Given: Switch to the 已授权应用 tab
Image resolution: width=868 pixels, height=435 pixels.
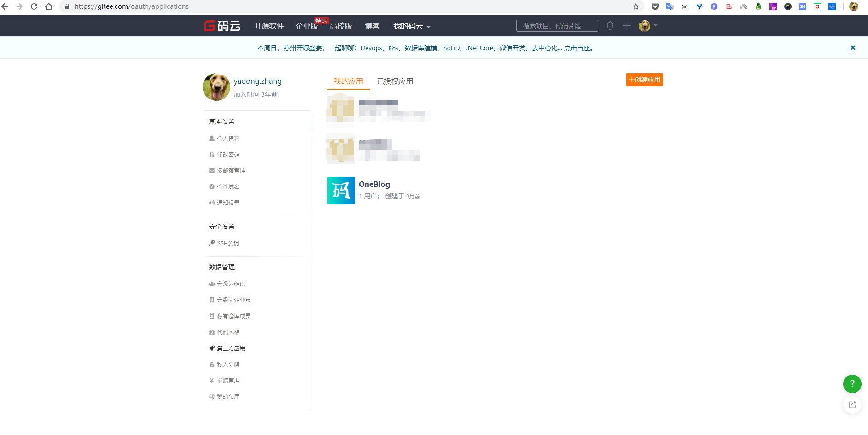Looking at the screenshot, I should point(394,81).
